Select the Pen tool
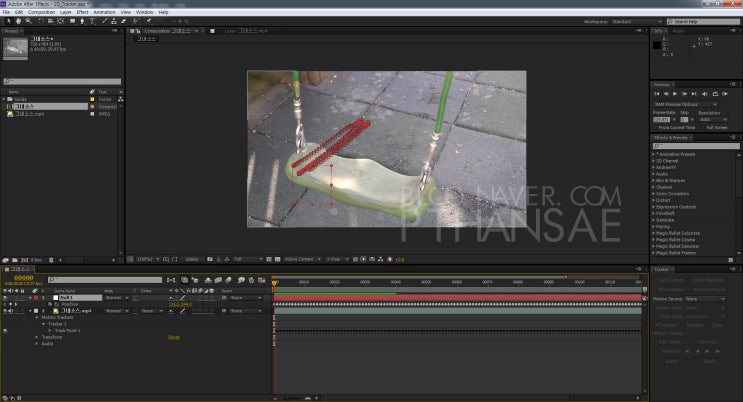 [82, 21]
